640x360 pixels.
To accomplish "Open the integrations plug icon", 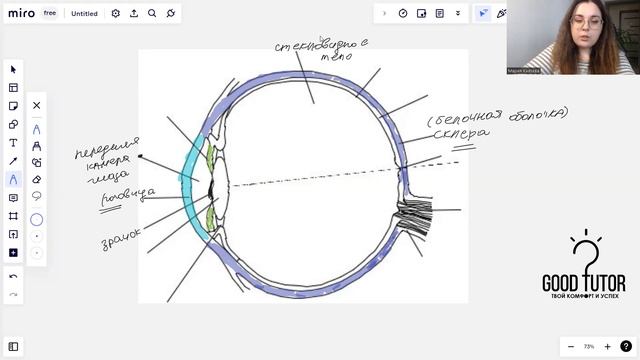I will [x=171, y=13].
